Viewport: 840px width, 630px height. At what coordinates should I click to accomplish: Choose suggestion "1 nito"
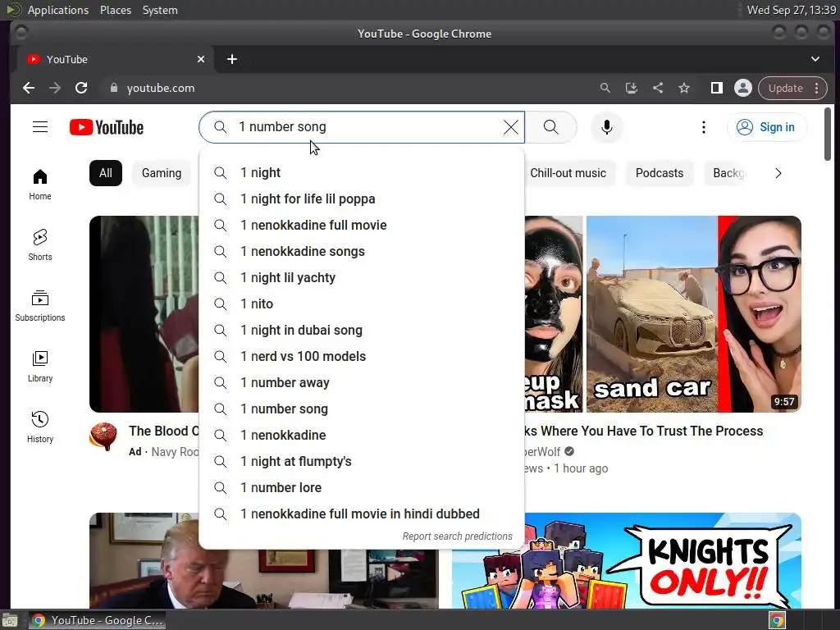(362, 304)
